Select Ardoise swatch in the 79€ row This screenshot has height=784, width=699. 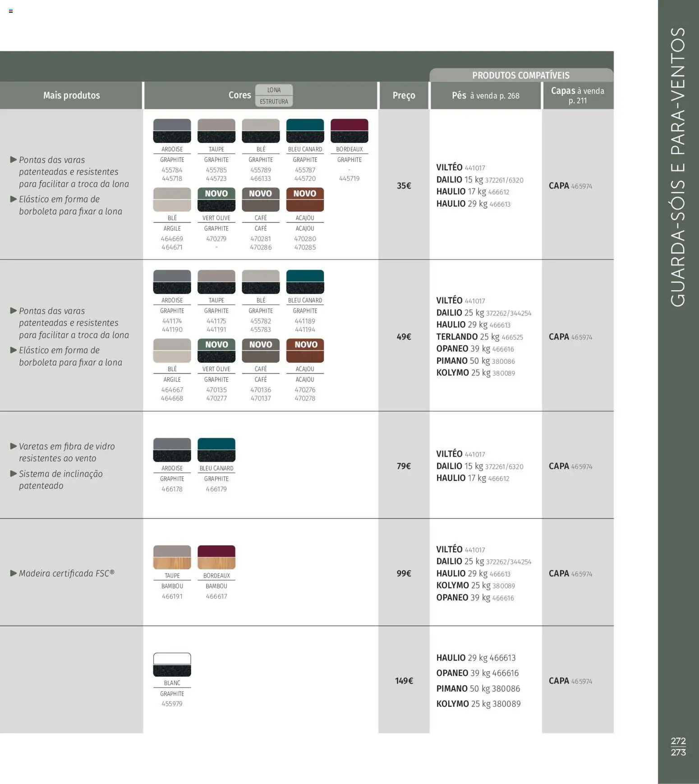click(172, 450)
